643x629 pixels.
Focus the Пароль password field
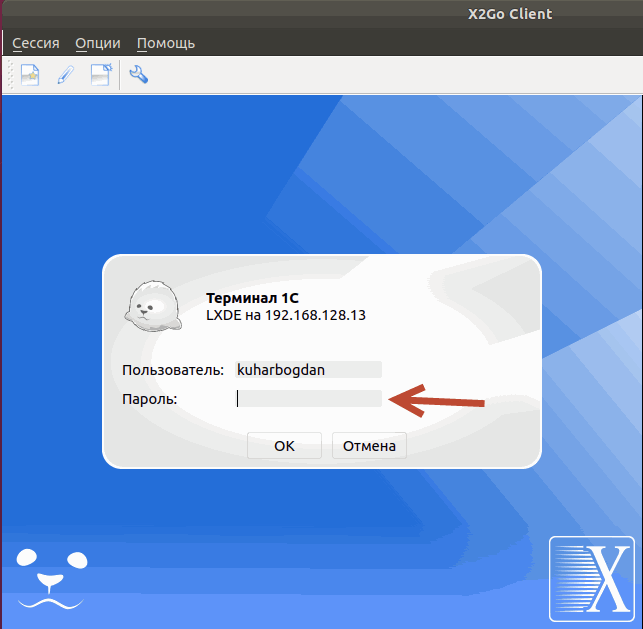(308, 399)
